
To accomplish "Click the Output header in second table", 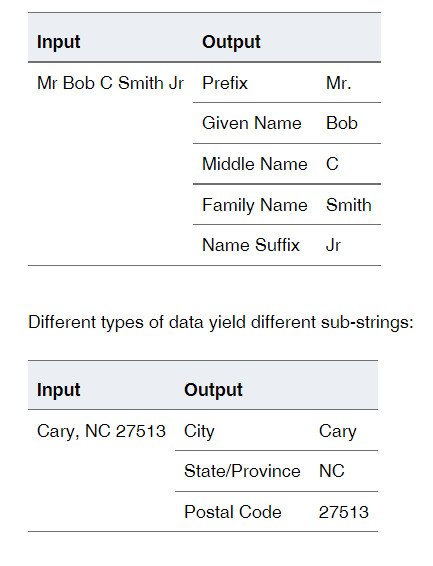I will 213,390.
